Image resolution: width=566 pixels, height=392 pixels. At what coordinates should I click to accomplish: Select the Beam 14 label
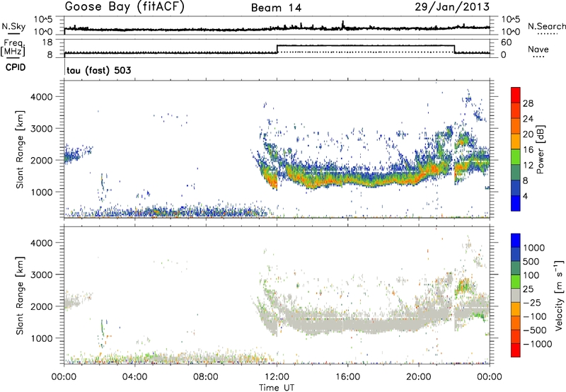[276, 8]
